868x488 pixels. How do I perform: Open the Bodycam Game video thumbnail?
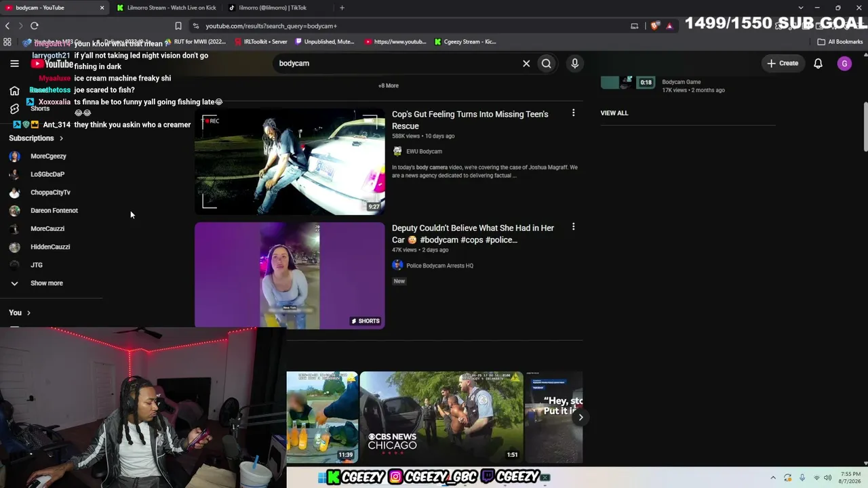tap(628, 82)
